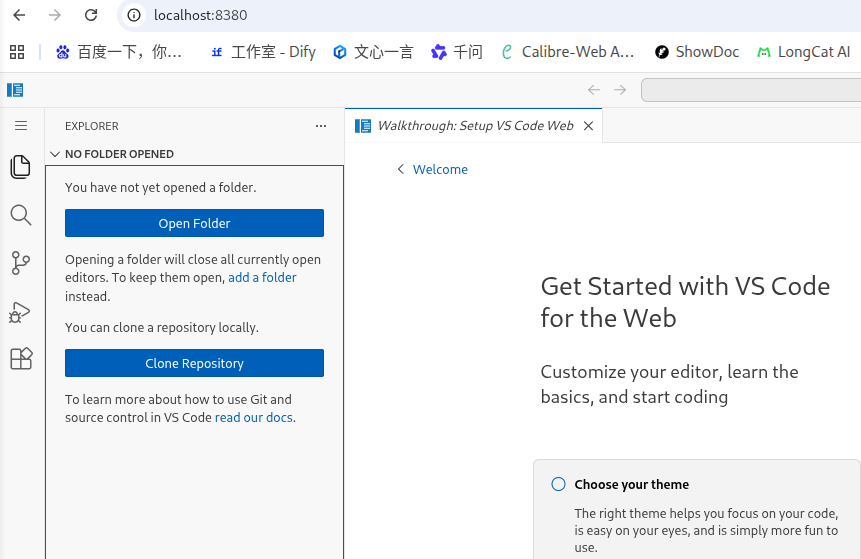Click the VS Code command center search box
861x559 pixels.
751,90
